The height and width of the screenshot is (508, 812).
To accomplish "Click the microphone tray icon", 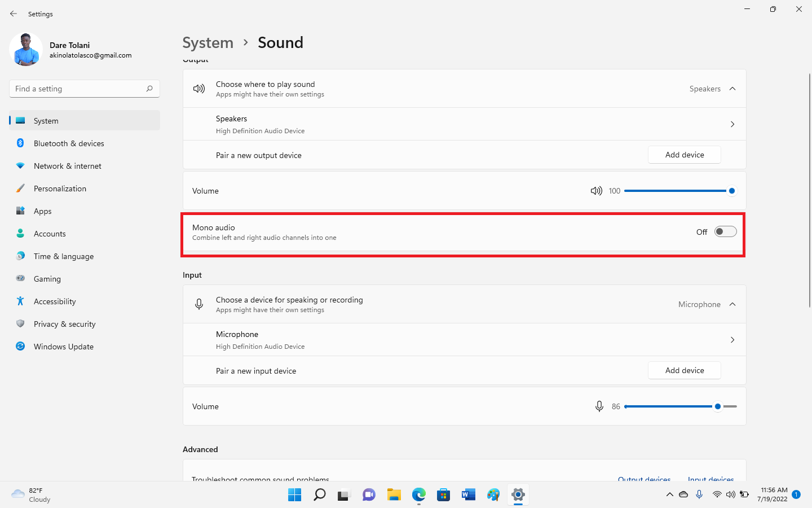I will [699, 494].
